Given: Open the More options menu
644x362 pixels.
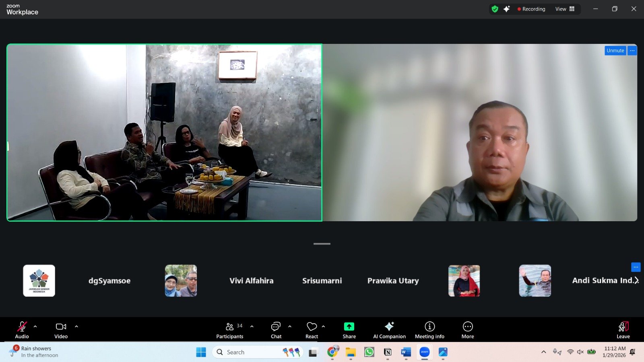Looking at the screenshot, I should click(468, 330).
